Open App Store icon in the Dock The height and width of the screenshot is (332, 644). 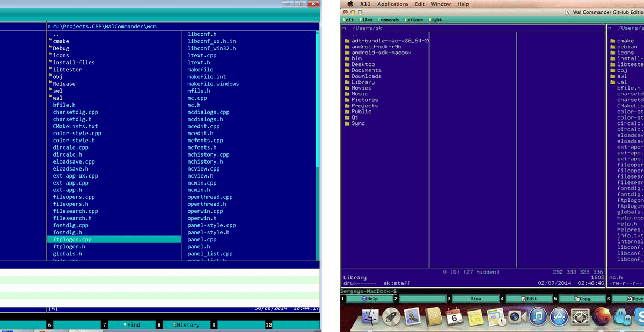pyautogui.click(x=559, y=318)
